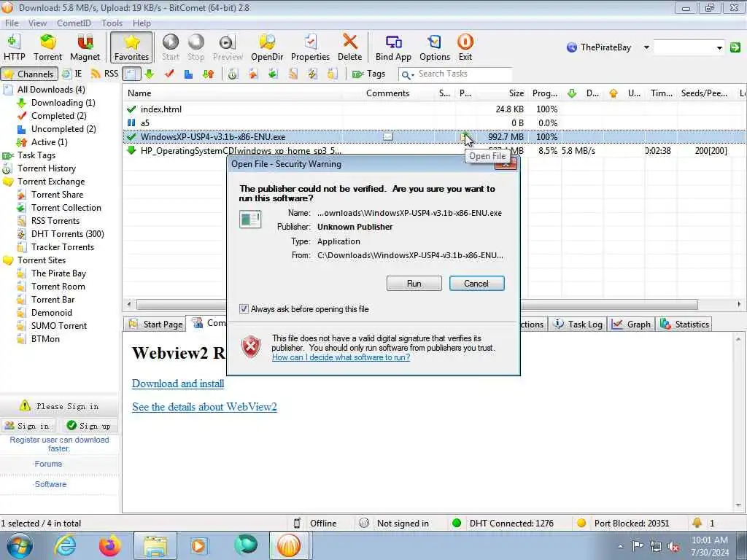Open Internet Explorer from the taskbar
The height and width of the screenshot is (560, 747).
65,545
